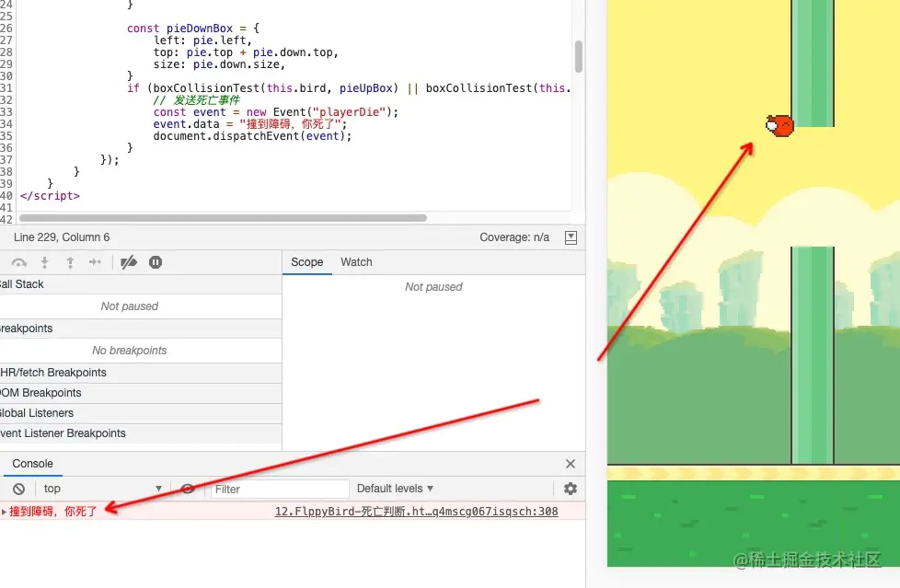Toggle Pause on exceptions button
The height and width of the screenshot is (588, 900).
(156, 262)
